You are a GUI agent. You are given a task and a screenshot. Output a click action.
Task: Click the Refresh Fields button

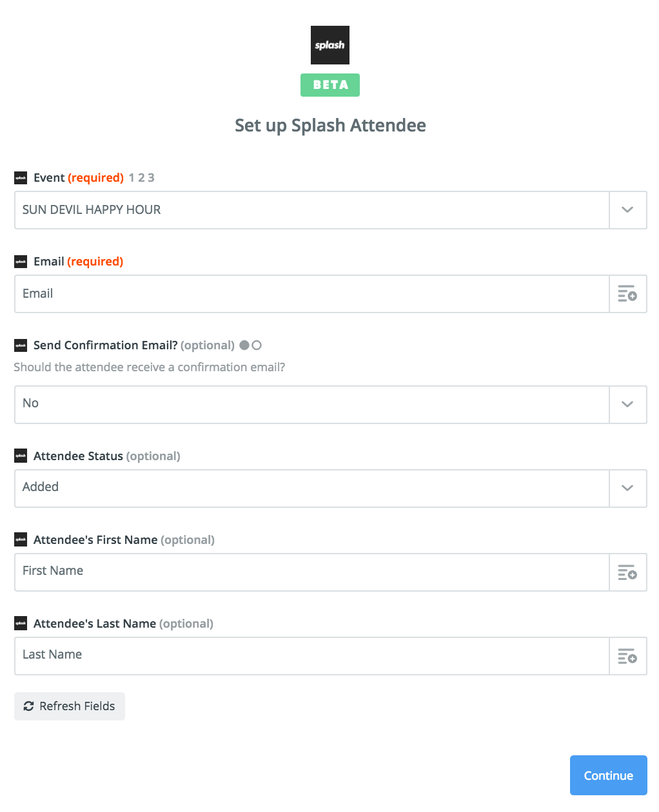(x=70, y=706)
